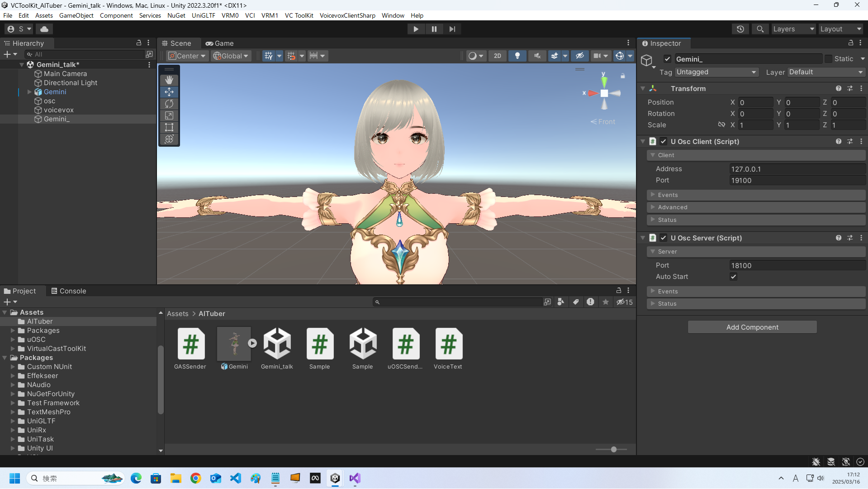Screen dimensions: 868x489
Task: Select the Gemini_talk scene asset
Action: [x=277, y=349]
